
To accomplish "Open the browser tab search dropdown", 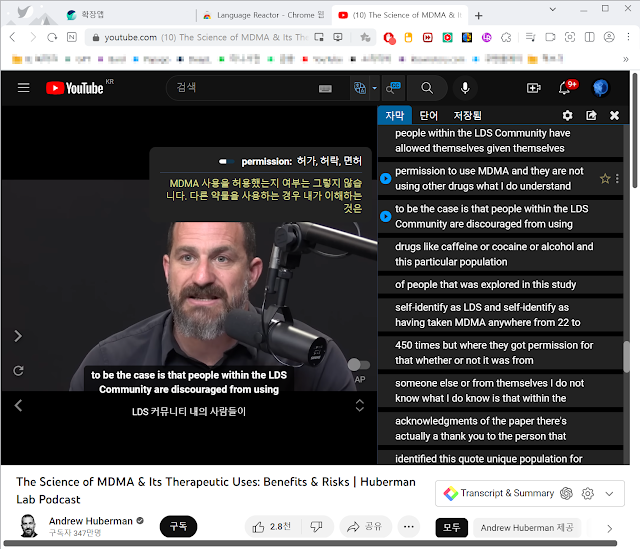I will [x=553, y=9].
